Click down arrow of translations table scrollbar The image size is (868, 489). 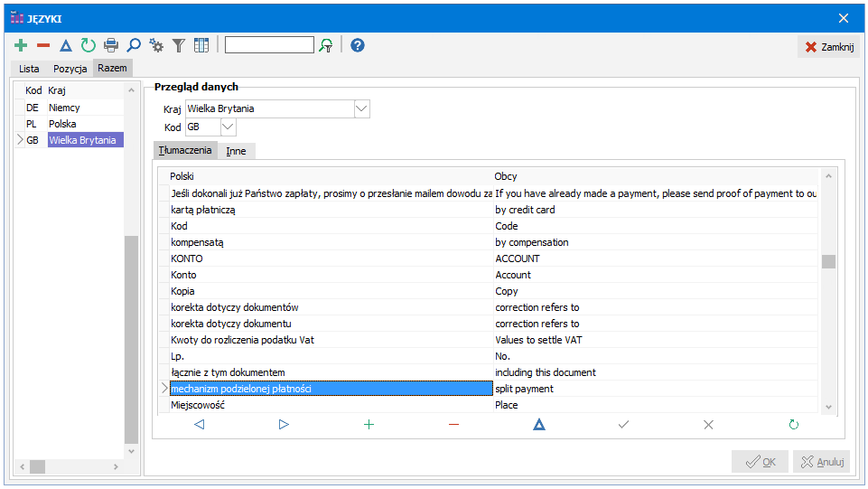point(828,407)
